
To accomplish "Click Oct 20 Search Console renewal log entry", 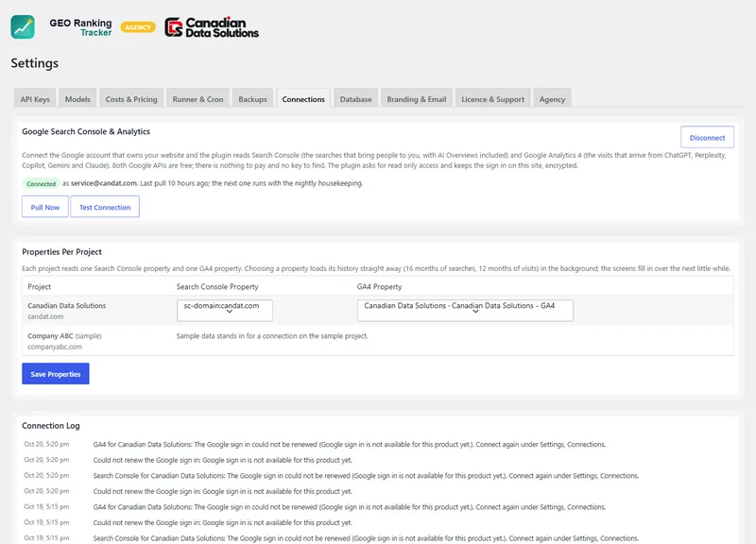I will click(366, 476).
